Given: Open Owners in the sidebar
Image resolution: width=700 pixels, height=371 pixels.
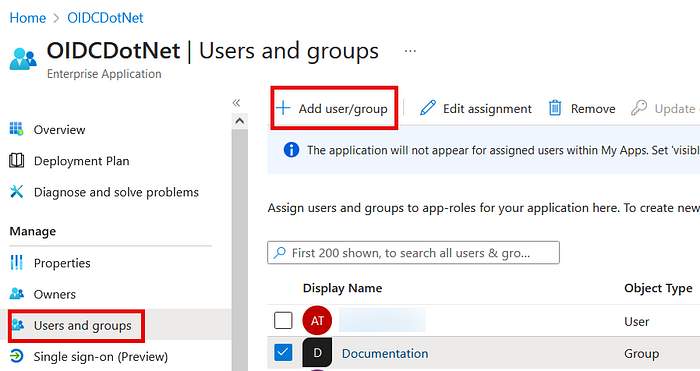Looking at the screenshot, I should [x=55, y=295].
